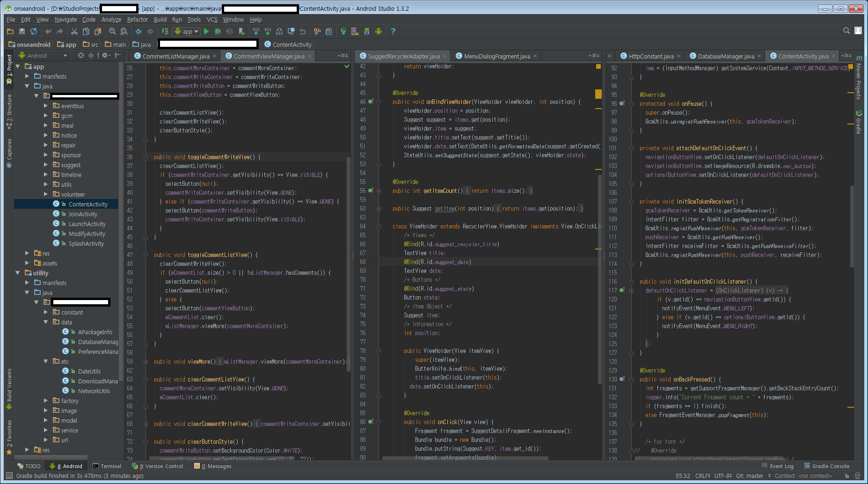The width and height of the screenshot is (868, 484).
Task: Click the Replace icon next to Find
Action: click(124, 31)
